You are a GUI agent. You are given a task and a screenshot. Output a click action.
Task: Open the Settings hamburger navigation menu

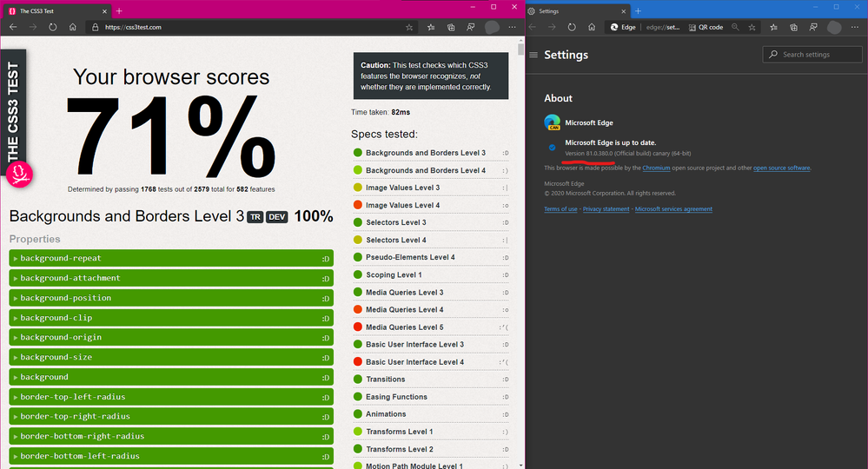click(533, 55)
